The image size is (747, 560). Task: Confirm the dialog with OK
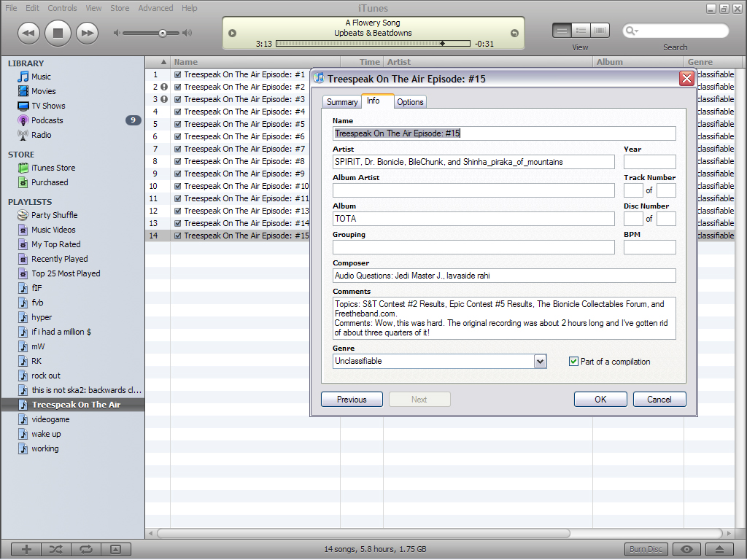point(600,400)
